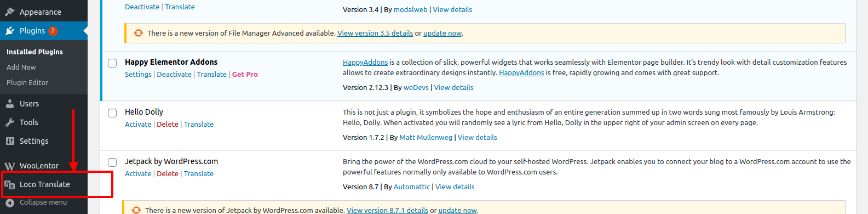868x214 pixels.
Task: Open Matt Mullenweg author link
Action: point(426,137)
